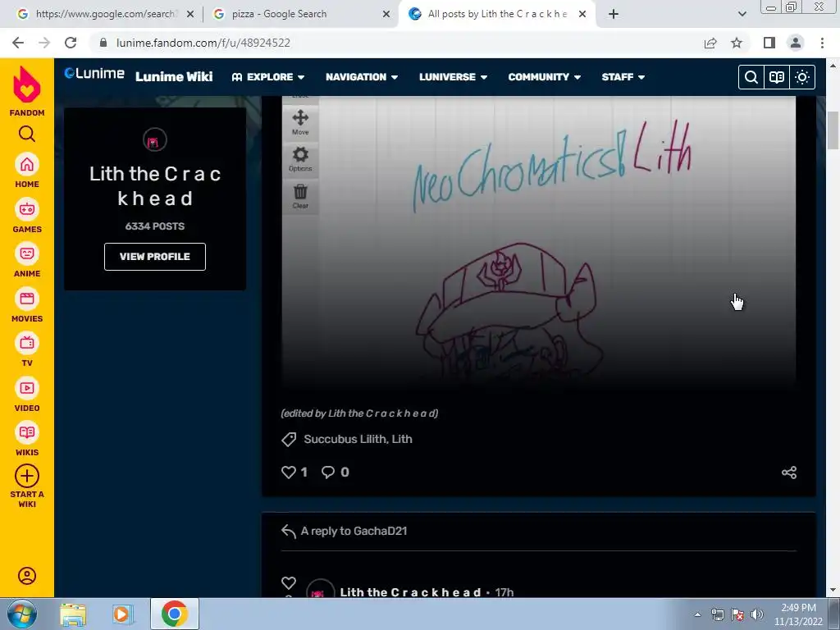Toggle the light/dark theme sun icon
840x630 pixels.
pos(802,77)
